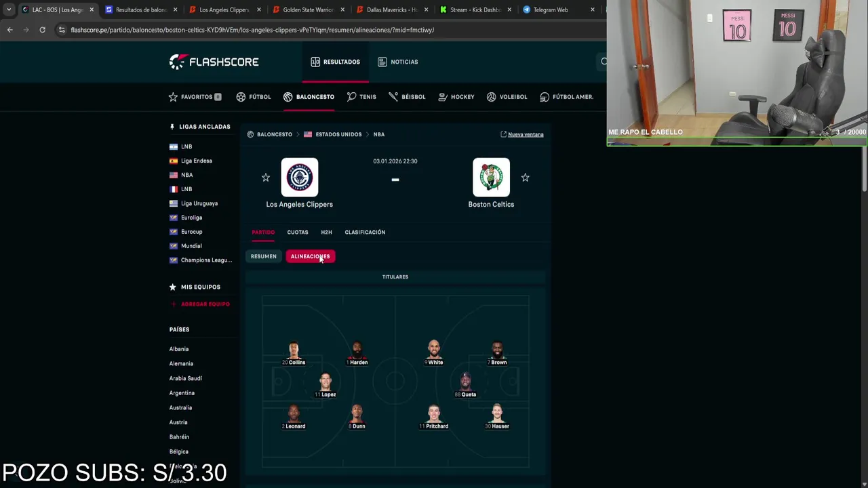
Task: Select the Béisbol sport tab
Action: tap(407, 97)
